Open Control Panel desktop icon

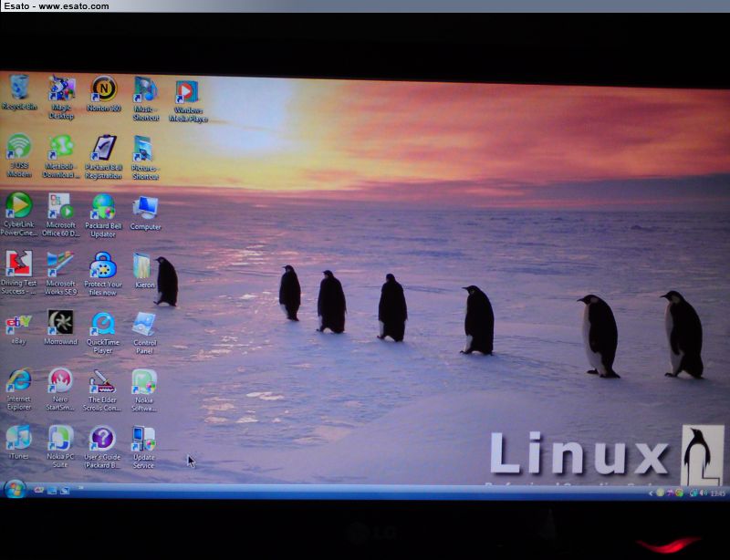click(144, 333)
